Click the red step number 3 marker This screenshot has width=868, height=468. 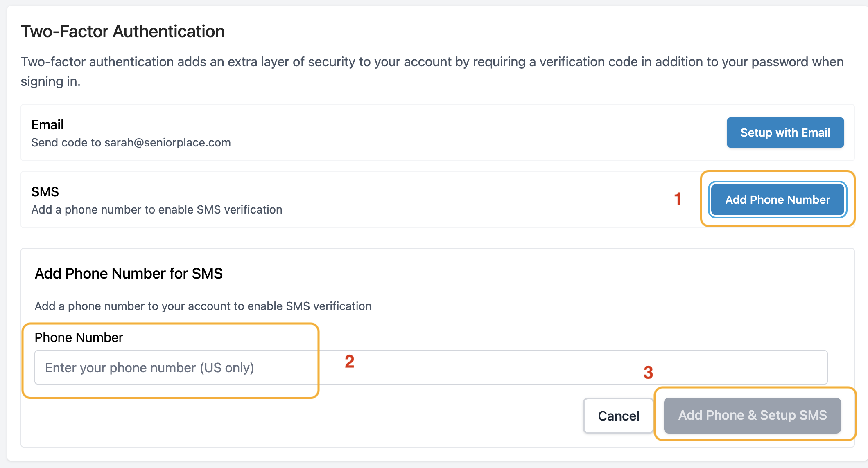click(x=648, y=372)
